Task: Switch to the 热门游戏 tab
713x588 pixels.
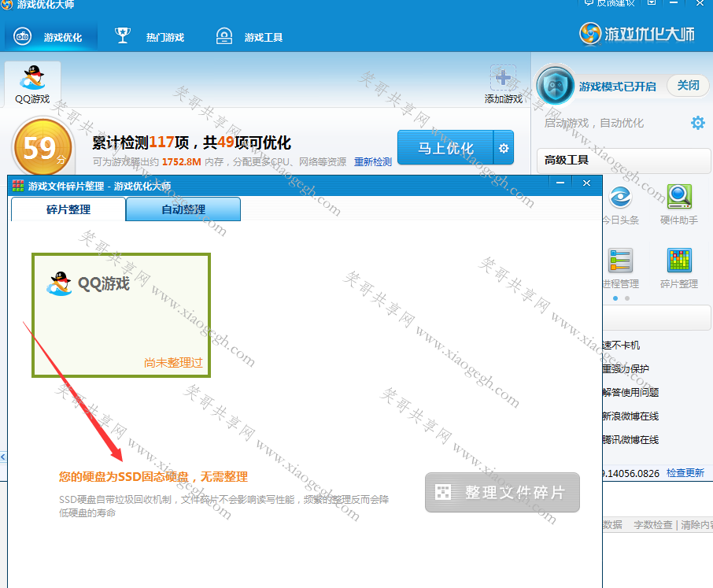Action: (150, 36)
